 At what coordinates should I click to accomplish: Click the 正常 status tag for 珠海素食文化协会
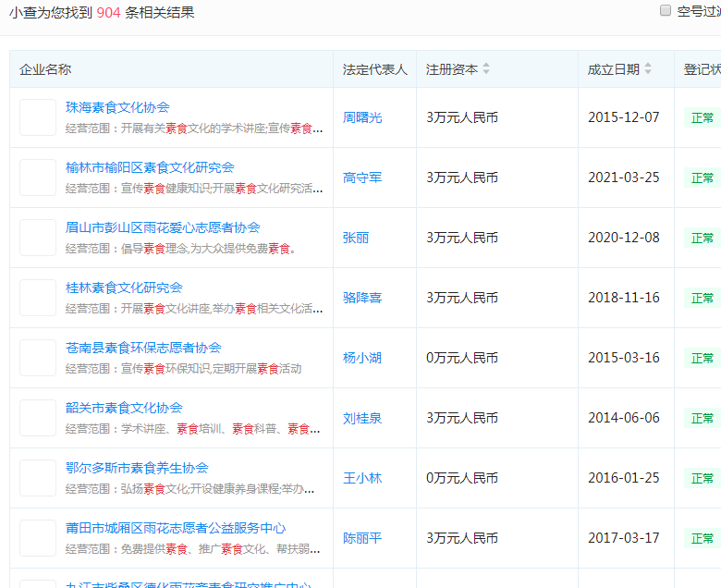(x=703, y=117)
